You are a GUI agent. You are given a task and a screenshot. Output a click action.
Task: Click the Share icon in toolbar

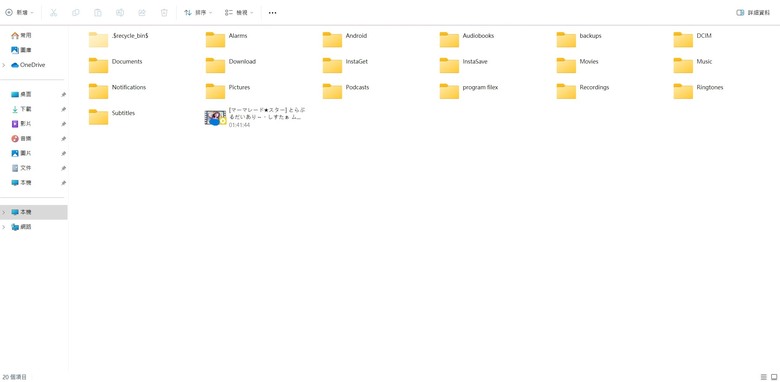click(x=142, y=12)
